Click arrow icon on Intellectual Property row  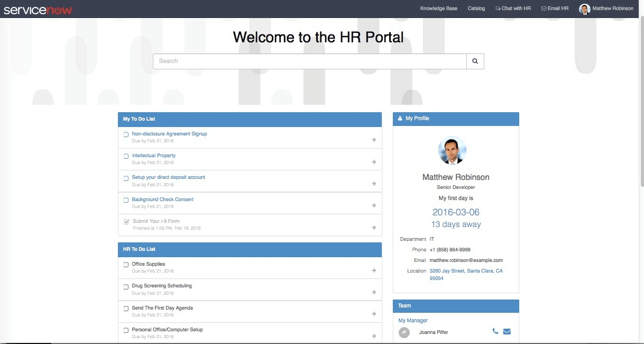[x=373, y=162]
